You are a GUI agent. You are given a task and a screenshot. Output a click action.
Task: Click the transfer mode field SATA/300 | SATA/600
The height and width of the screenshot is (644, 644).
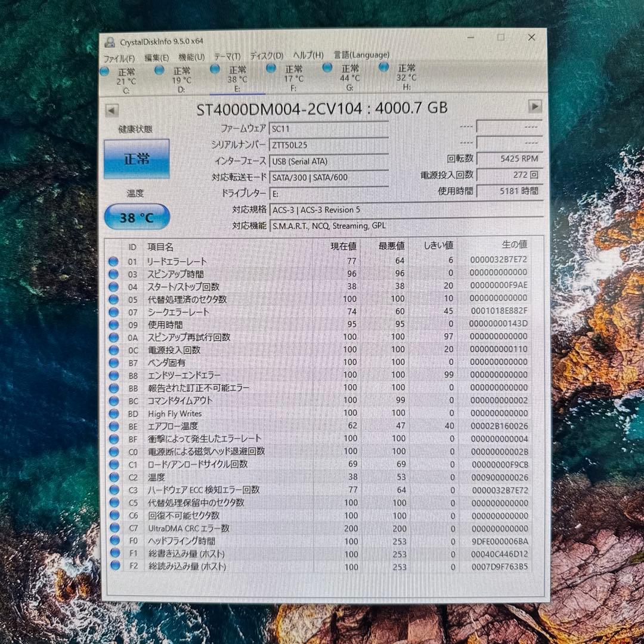(329, 178)
